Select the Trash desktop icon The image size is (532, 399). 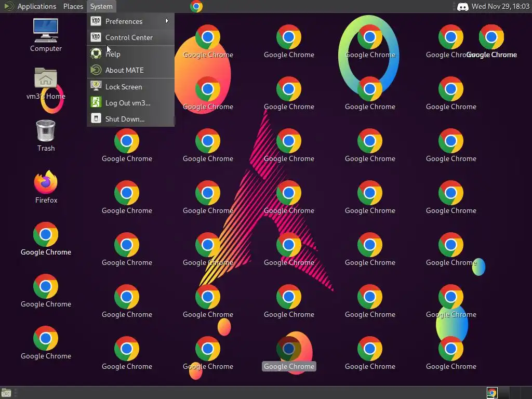click(46, 136)
